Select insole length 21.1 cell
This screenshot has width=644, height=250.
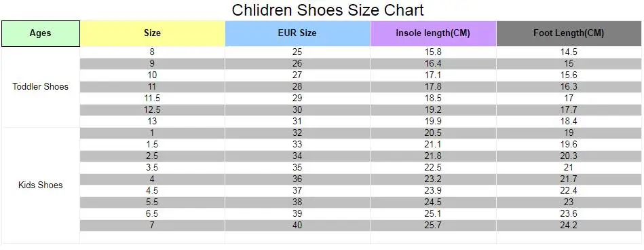(x=434, y=144)
